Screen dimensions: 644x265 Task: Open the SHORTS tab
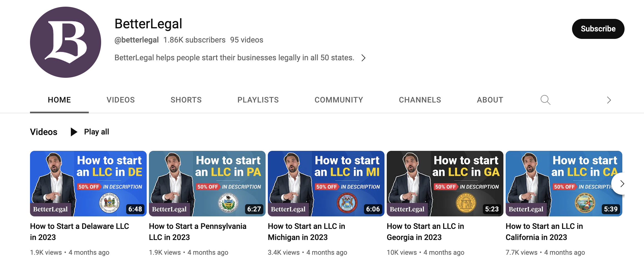[x=186, y=100]
